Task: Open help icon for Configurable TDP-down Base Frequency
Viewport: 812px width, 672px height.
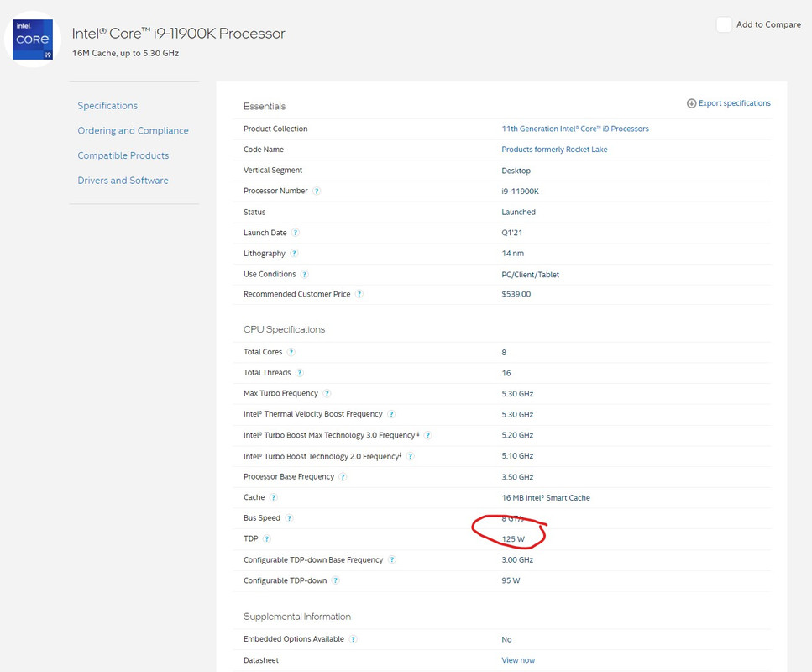Action: click(x=392, y=559)
